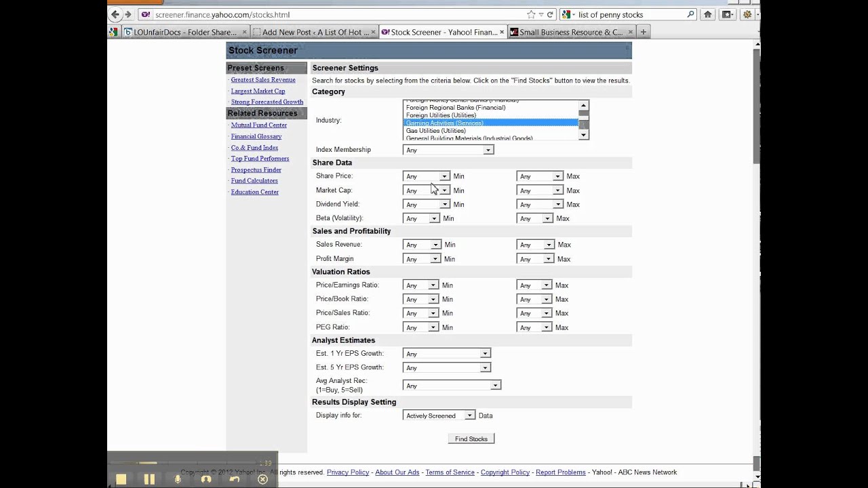
Task: Open the Greatest Sales Revenue preset
Action: click(263, 80)
